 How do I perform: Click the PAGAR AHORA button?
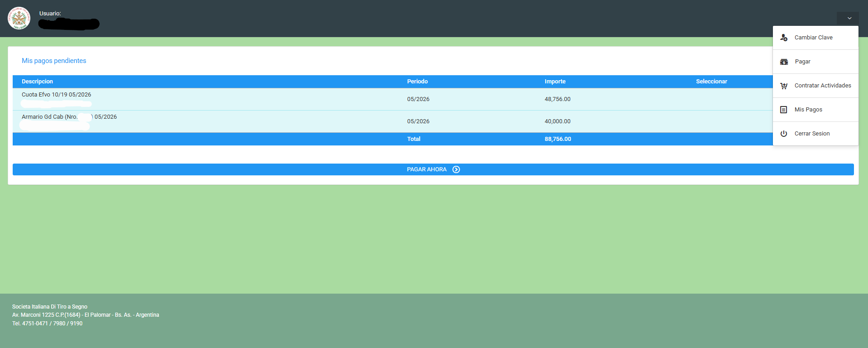click(433, 169)
